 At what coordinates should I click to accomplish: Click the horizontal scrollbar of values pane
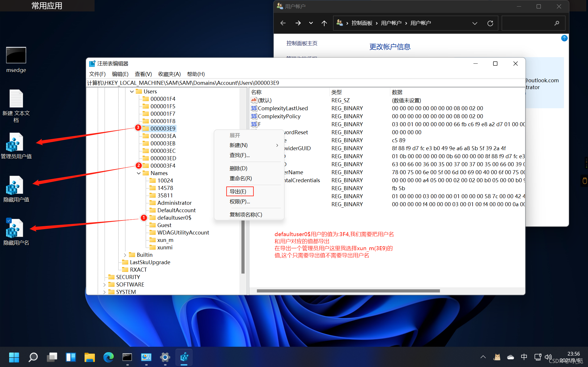348,291
